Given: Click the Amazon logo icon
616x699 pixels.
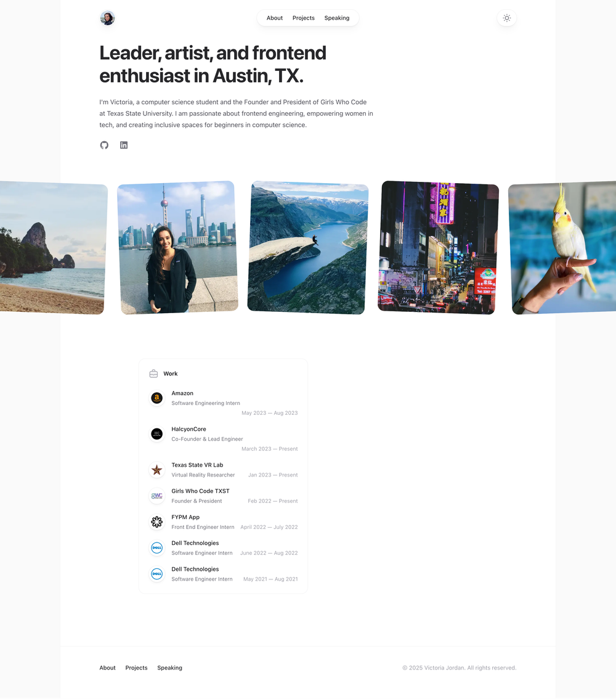Looking at the screenshot, I should (x=157, y=398).
